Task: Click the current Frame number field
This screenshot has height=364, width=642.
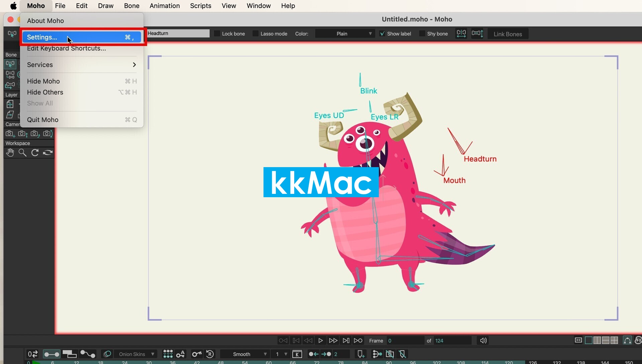Action: 405,341
